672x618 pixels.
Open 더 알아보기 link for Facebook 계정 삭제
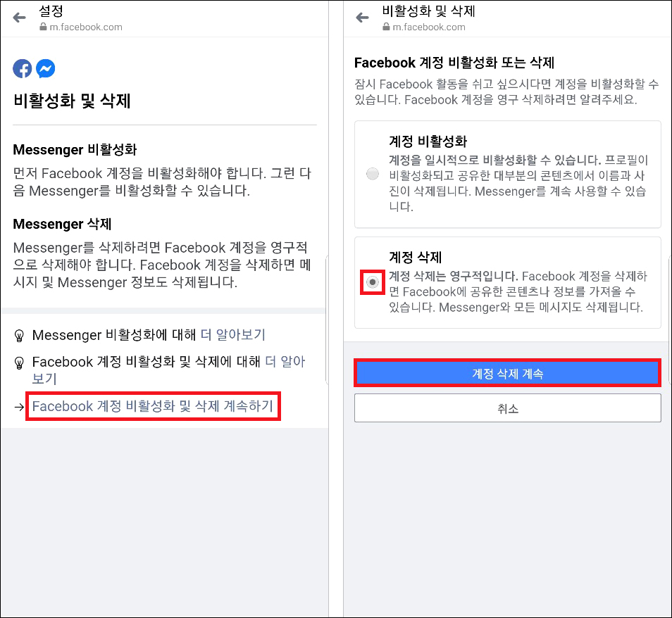[x=168, y=370]
